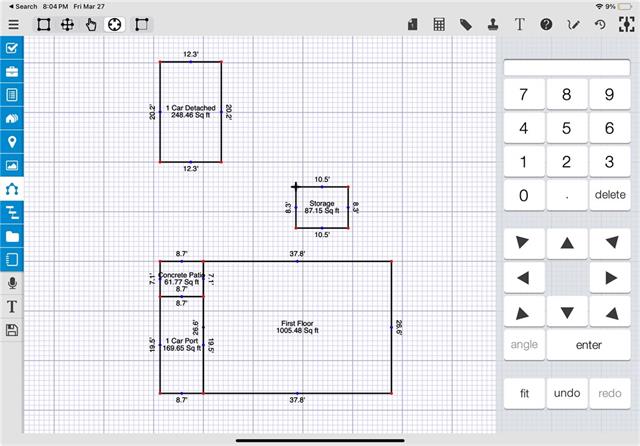Open the location pin sidebar tab
Image resolution: width=640 pixels, height=446 pixels.
click(x=12, y=142)
